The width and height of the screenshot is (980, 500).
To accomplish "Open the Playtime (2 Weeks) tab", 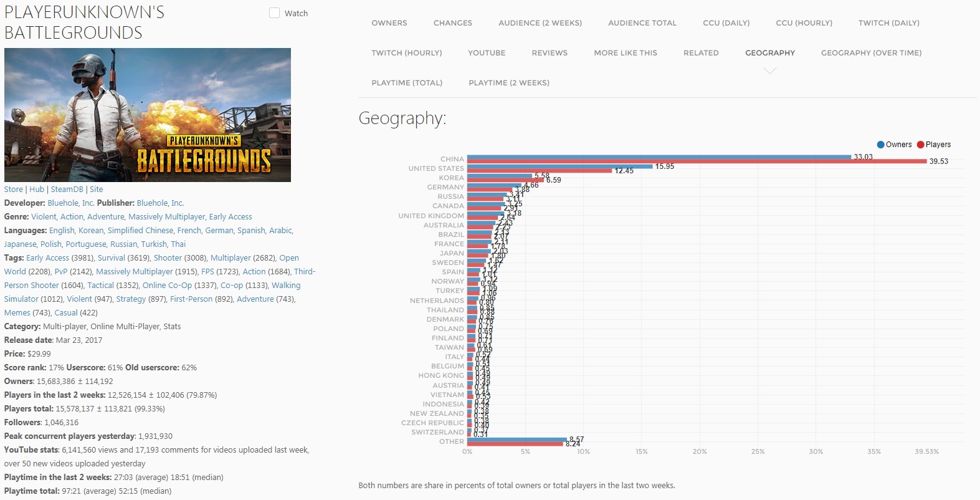I will click(x=508, y=83).
